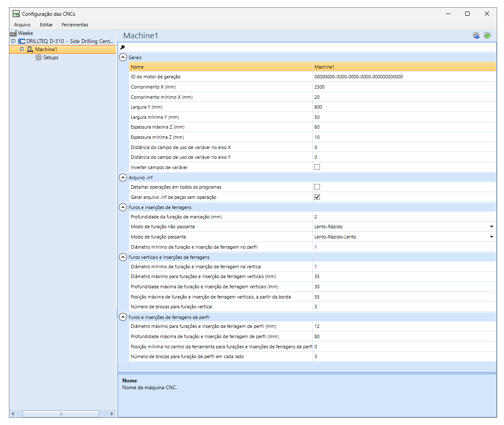Open the Ferramentas menu
The height and width of the screenshot is (425, 504).
pos(75,25)
